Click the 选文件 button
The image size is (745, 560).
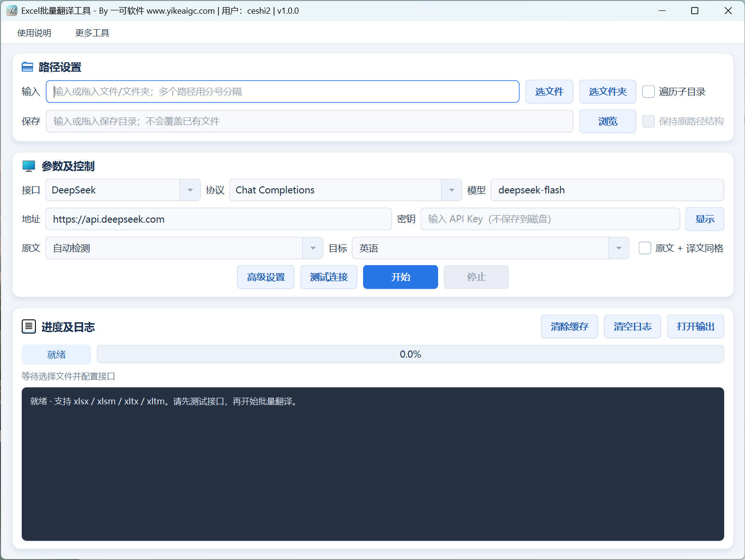pyautogui.click(x=550, y=92)
